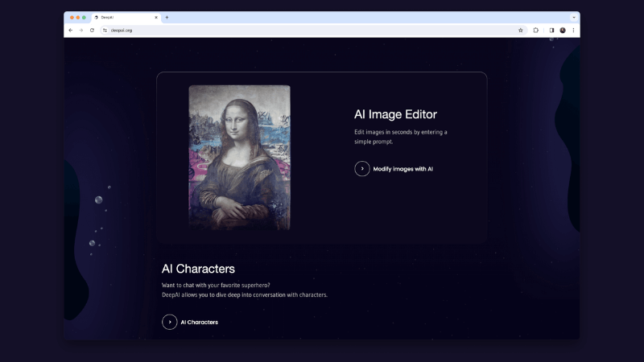Click the yellow minimize window button

(77, 18)
